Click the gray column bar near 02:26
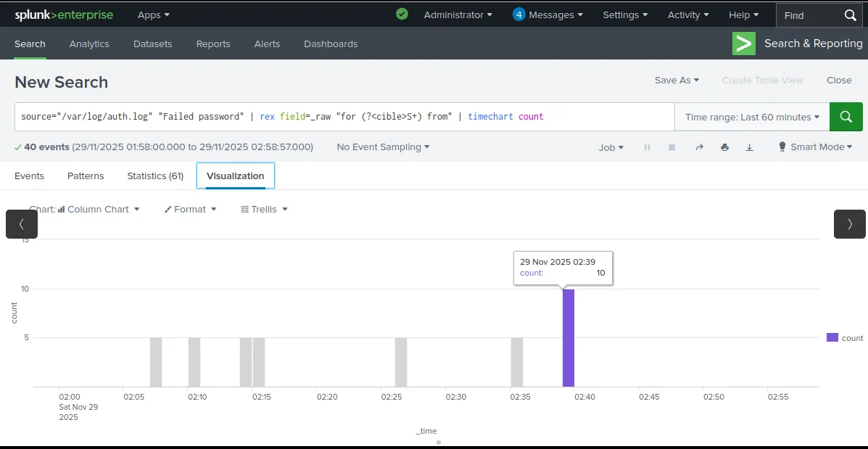The image size is (868, 449). pyautogui.click(x=401, y=362)
